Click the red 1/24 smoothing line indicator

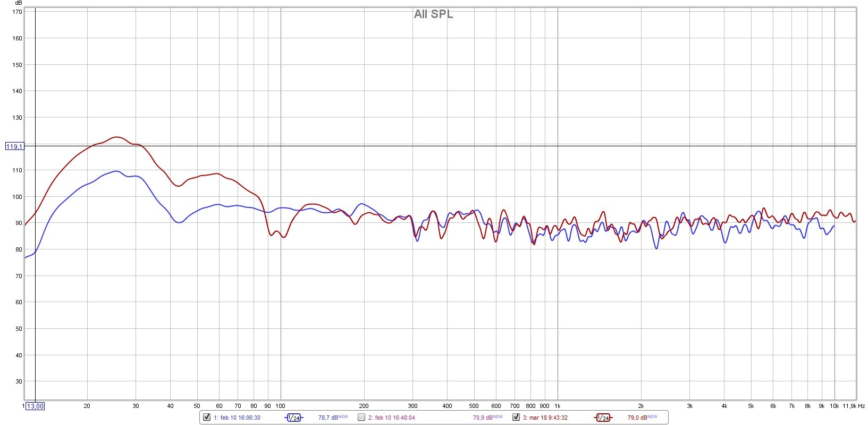click(603, 418)
